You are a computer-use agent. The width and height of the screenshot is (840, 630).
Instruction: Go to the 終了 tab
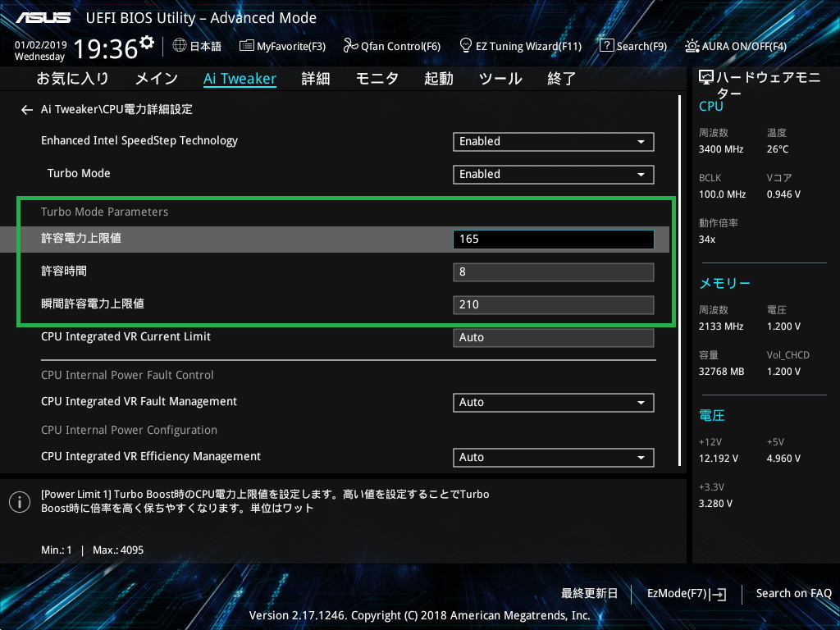point(562,79)
